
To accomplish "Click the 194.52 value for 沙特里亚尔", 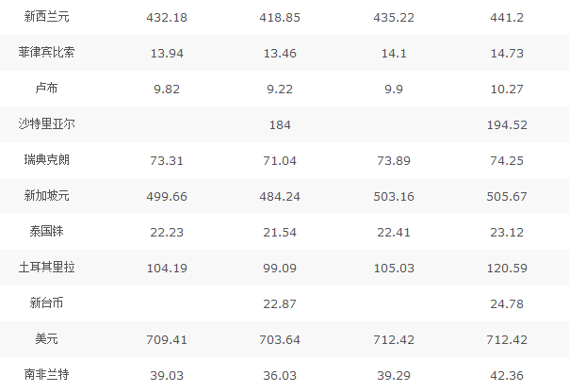I will click(x=509, y=124).
